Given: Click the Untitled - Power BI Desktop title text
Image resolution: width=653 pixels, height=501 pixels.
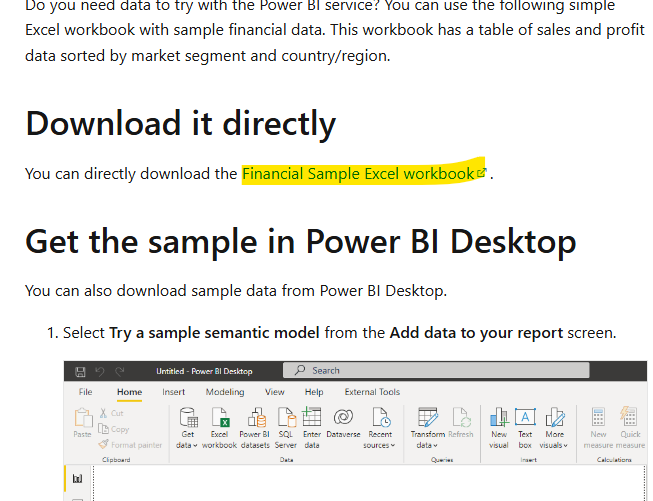Looking at the screenshot, I should (204, 371).
